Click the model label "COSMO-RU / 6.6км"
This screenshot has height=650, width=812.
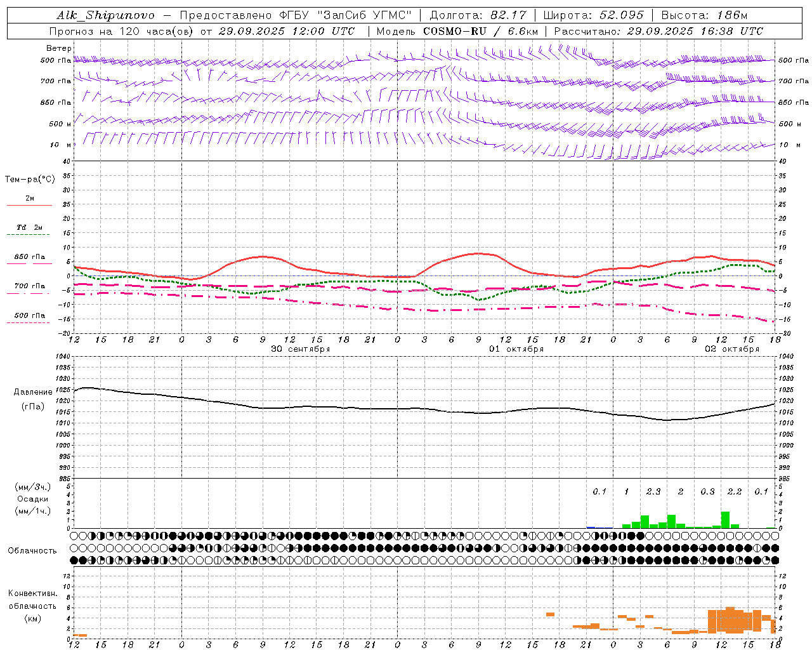pos(481,31)
